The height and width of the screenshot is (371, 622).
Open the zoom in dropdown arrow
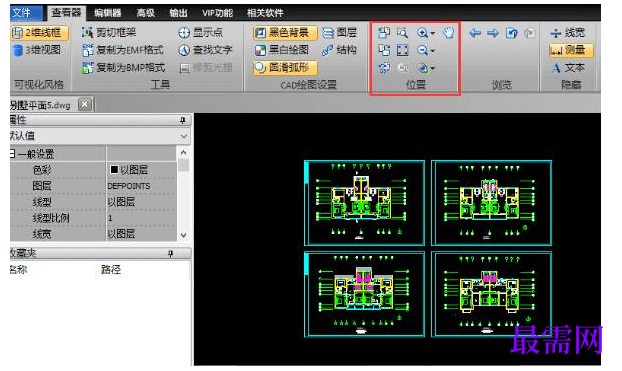coord(433,33)
